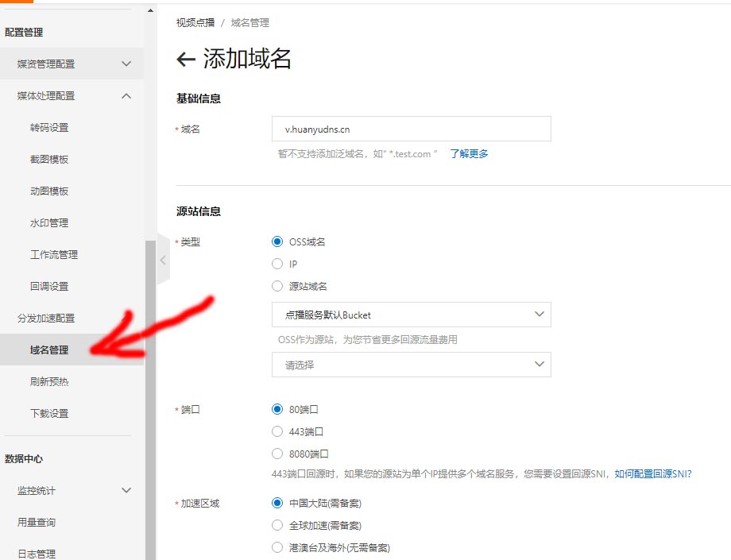Screen dimensions: 731x560
Task: Click the 了解更多 link
Action: [469, 153]
